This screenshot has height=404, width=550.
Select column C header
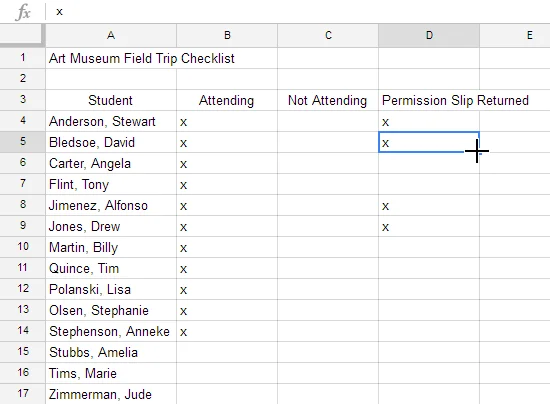pyautogui.click(x=328, y=35)
